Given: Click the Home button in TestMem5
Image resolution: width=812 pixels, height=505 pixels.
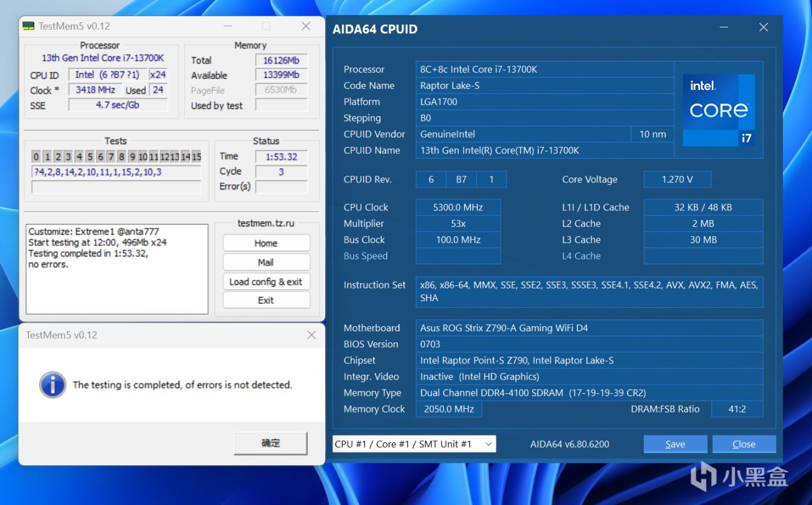Looking at the screenshot, I should tap(266, 243).
